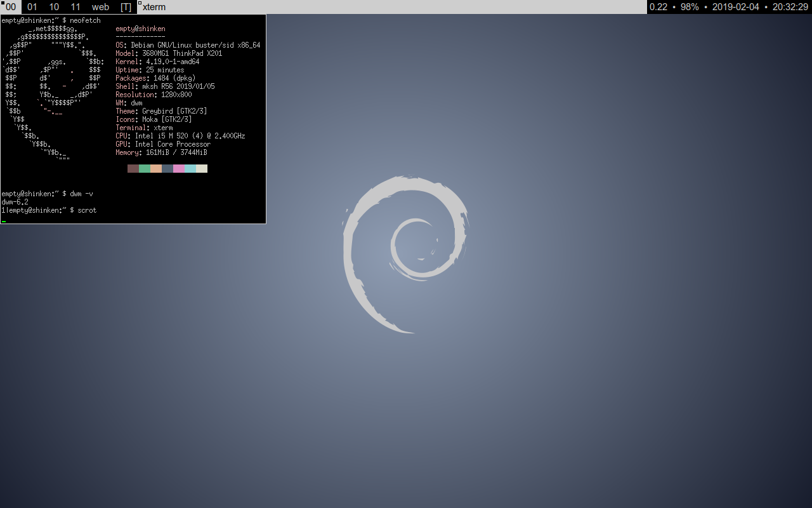Click the 98% battery status text

click(x=690, y=7)
